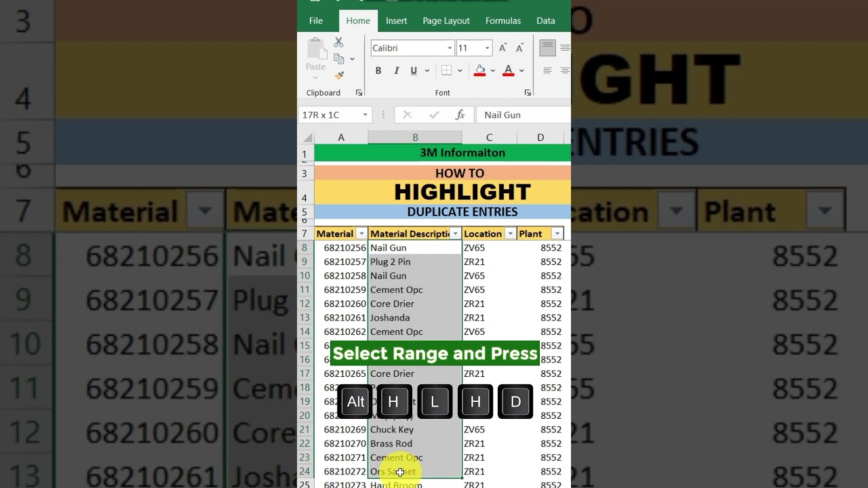Select column D header
The width and height of the screenshot is (868, 488).
pyautogui.click(x=540, y=138)
